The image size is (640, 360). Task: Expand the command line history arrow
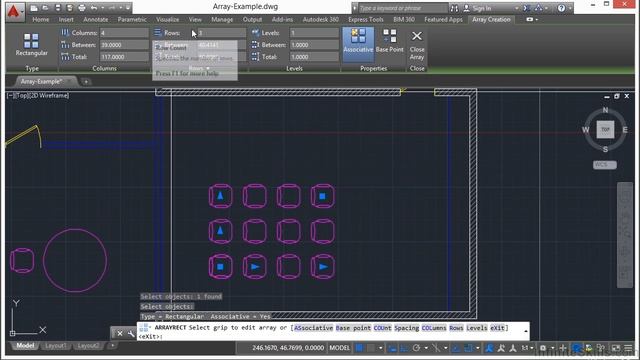pyautogui.click(x=526, y=331)
